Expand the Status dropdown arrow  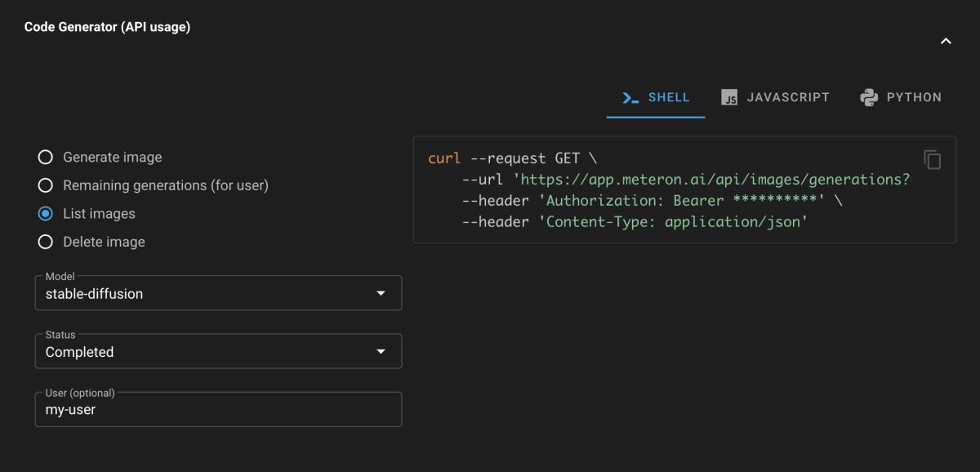[x=381, y=352]
